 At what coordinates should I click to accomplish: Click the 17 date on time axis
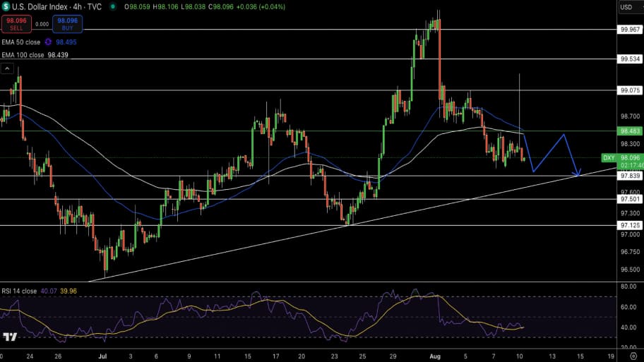(275, 356)
